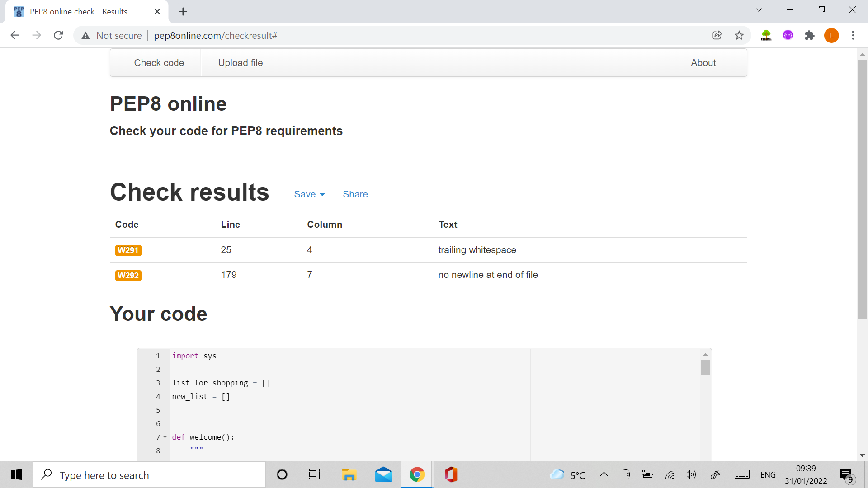Screen dimensions: 868x488
Task: Click the code editor scrollbar thumb
Action: click(x=705, y=368)
